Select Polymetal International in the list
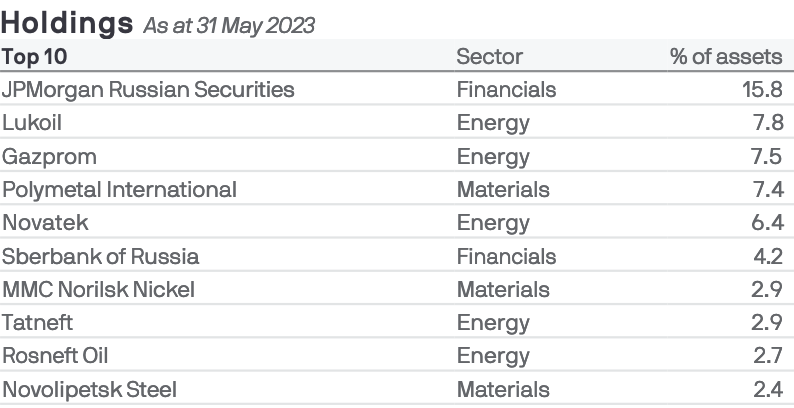The image size is (794, 408). tap(120, 190)
